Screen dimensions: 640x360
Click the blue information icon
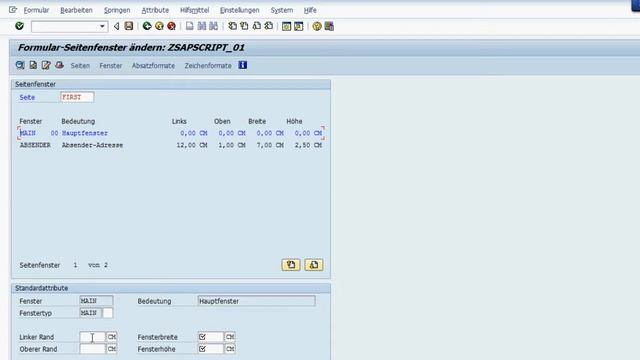[x=242, y=65]
